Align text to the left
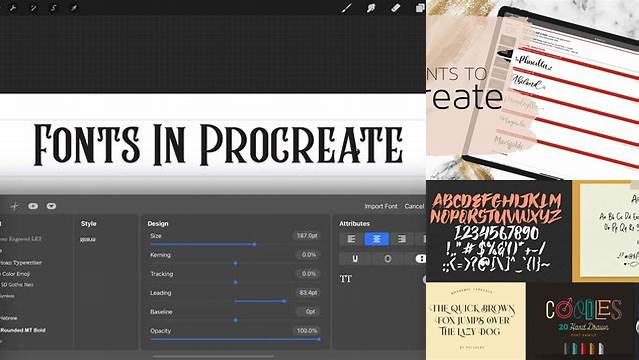 [351, 239]
